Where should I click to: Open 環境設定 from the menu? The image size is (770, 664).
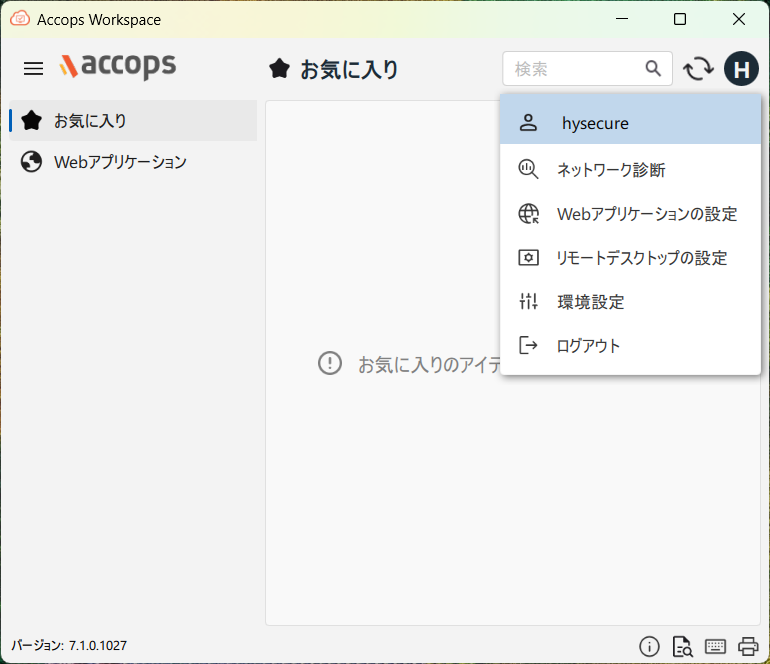click(631, 302)
